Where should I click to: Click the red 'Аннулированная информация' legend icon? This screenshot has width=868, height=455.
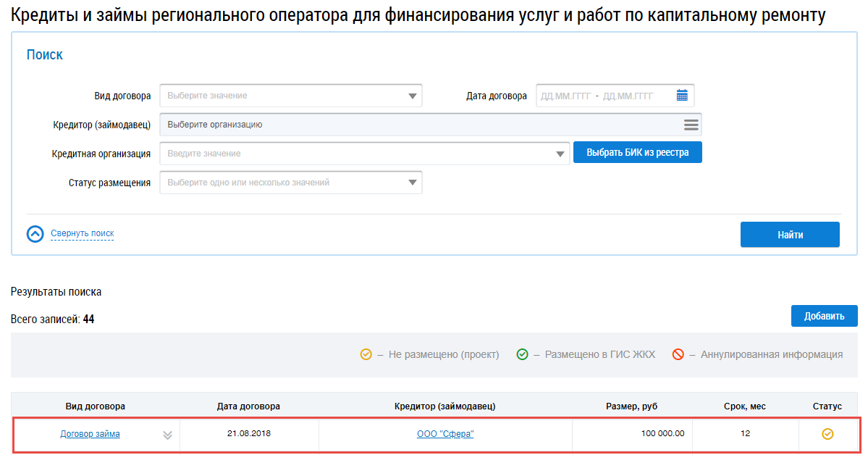[678, 355]
